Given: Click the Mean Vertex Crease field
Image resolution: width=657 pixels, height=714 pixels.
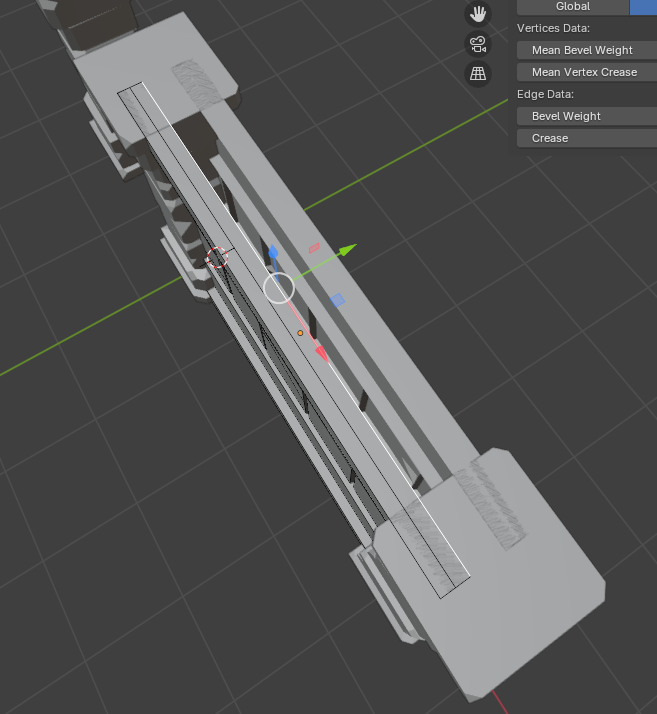Looking at the screenshot, I should [587, 72].
